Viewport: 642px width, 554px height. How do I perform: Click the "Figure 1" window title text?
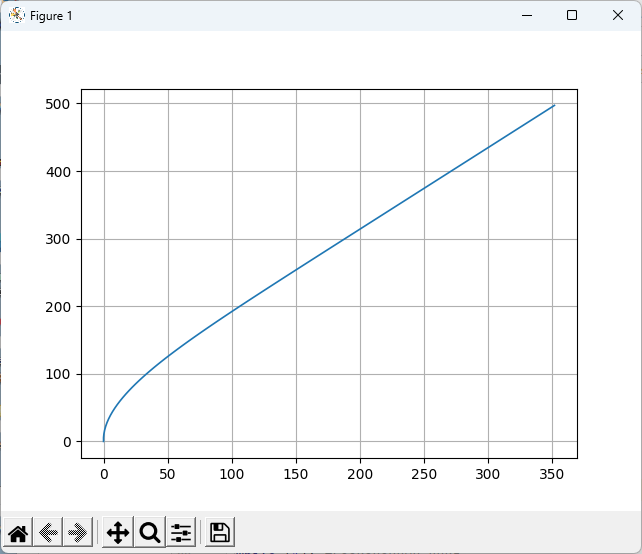coord(51,16)
